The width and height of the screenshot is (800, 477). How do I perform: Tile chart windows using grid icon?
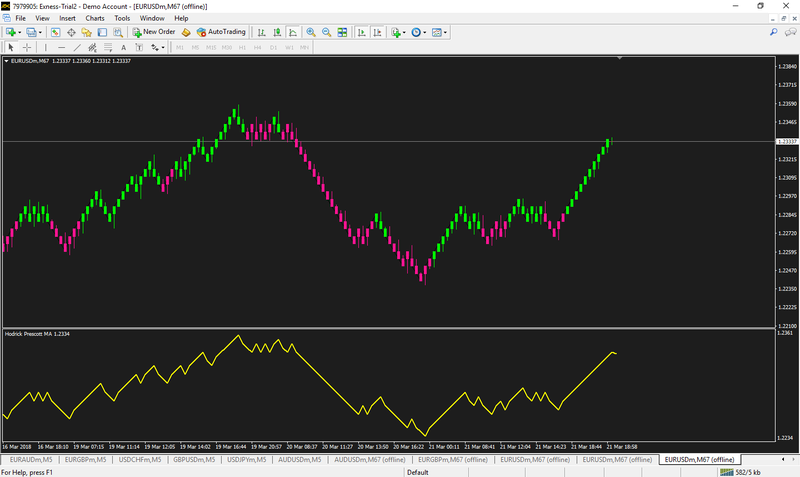pos(343,32)
